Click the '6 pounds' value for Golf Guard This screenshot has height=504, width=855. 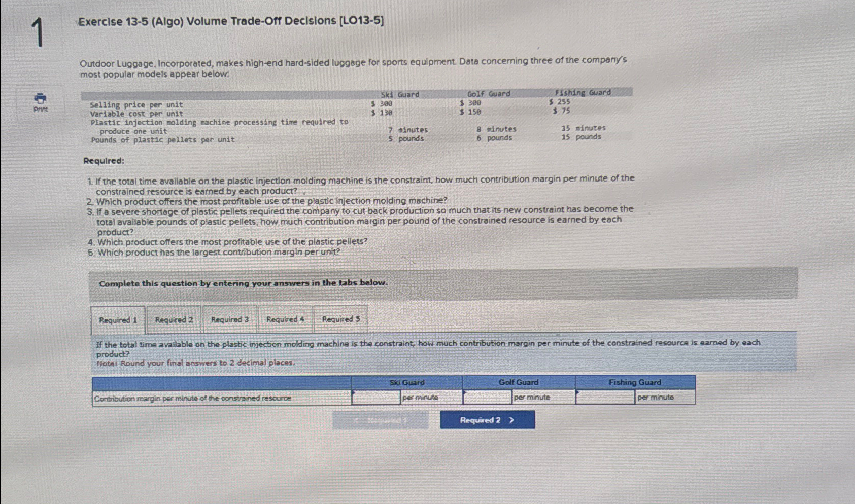494,138
